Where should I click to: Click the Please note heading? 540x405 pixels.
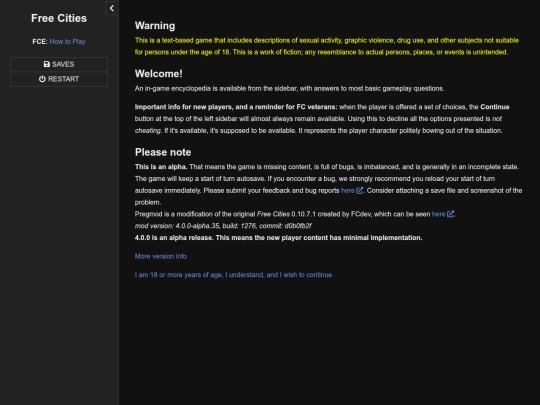pos(163,152)
